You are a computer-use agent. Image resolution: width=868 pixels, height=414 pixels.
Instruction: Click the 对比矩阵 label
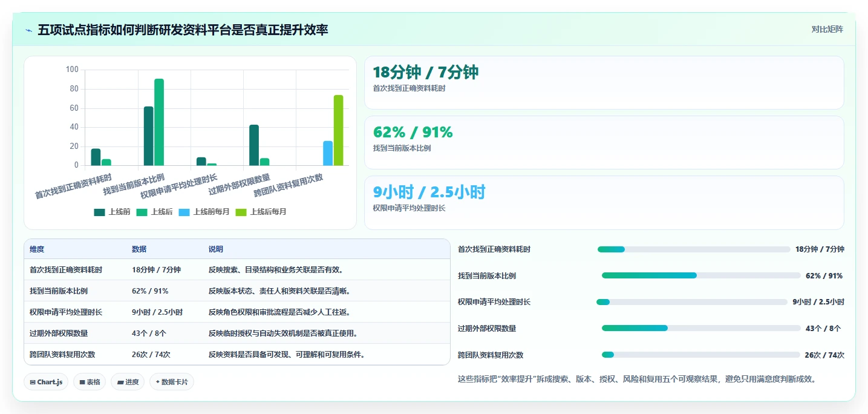click(x=827, y=29)
